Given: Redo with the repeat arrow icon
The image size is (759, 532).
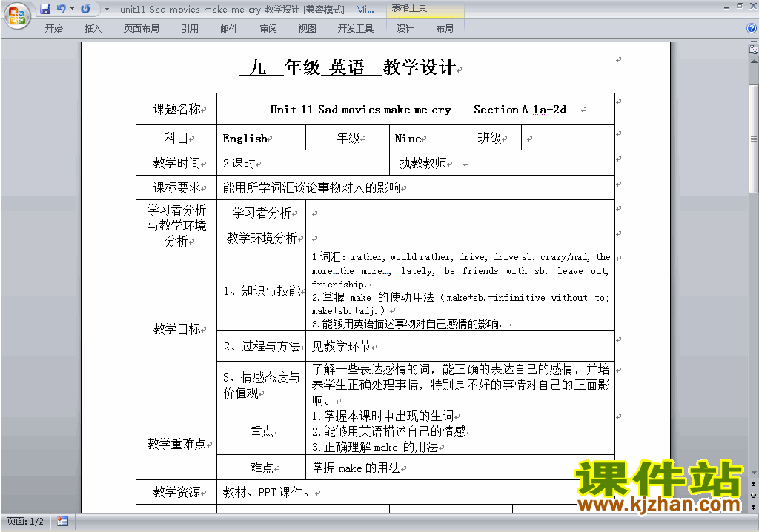Looking at the screenshot, I should 86,9.
